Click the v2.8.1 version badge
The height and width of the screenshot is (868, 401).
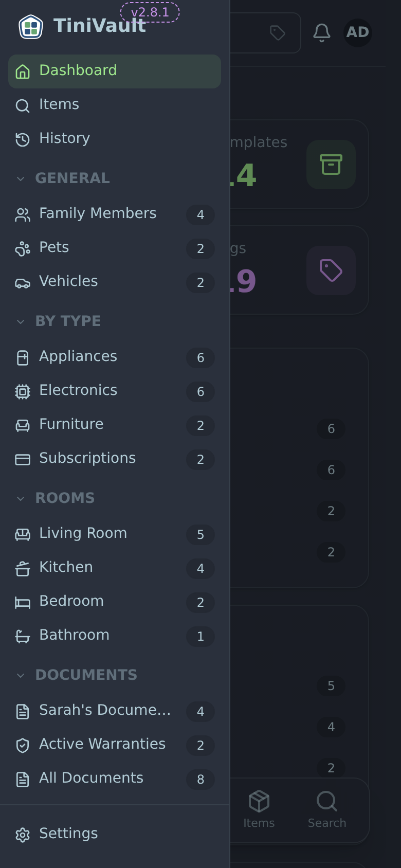click(x=150, y=12)
